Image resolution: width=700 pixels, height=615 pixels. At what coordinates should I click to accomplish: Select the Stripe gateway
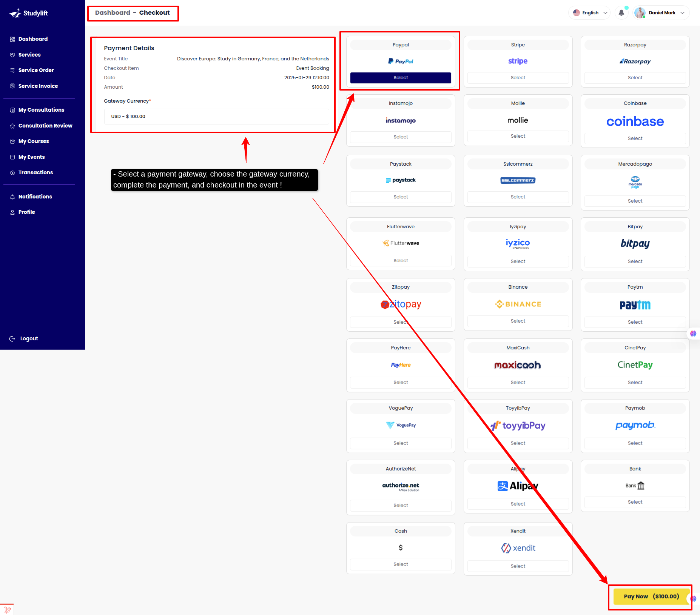pyautogui.click(x=518, y=78)
